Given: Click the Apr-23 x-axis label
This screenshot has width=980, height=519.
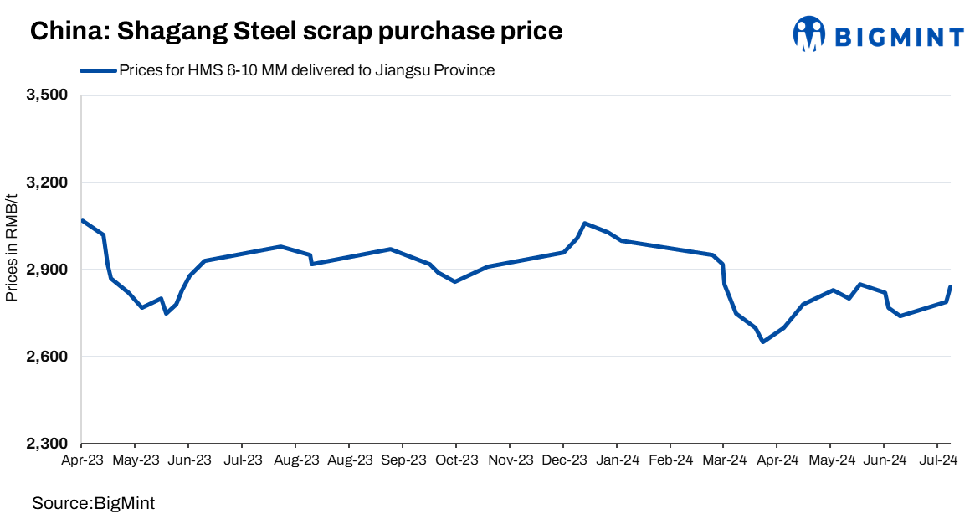Looking at the screenshot, I should click(81, 460).
